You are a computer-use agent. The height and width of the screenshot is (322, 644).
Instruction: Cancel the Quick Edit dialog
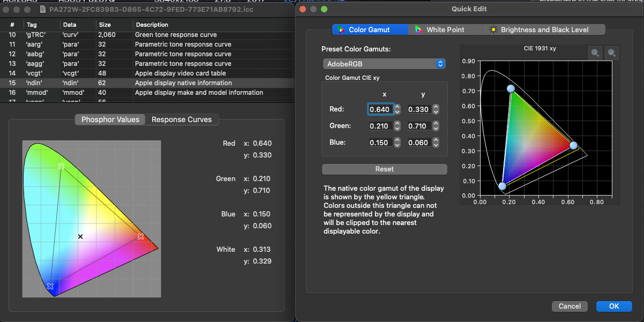pyautogui.click(x=570, y=306)
